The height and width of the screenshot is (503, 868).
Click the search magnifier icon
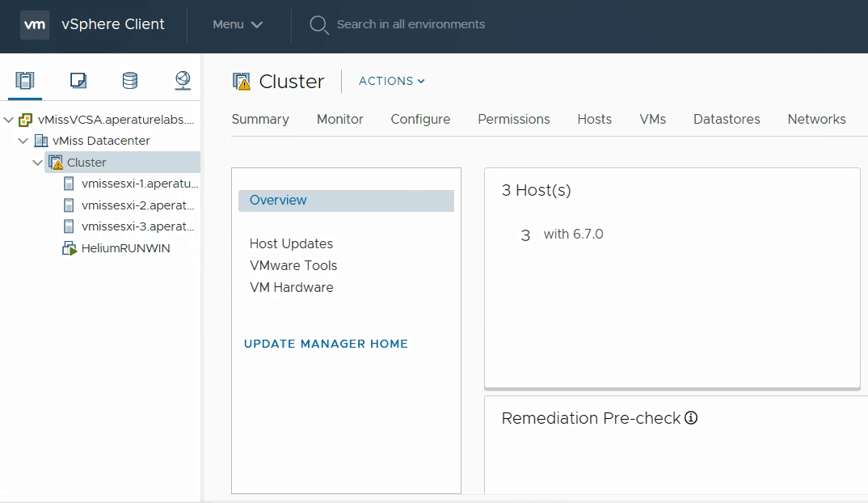[x=319, y=25]
